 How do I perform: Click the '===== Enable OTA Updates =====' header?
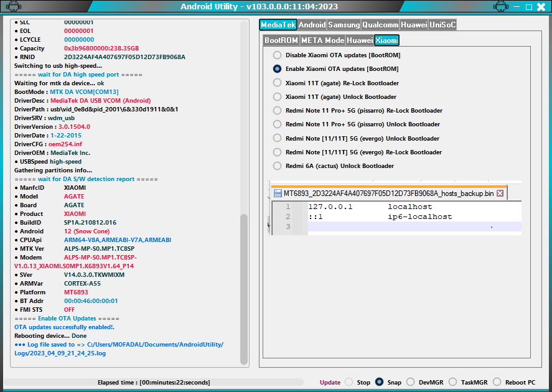[x=67, y=319]
